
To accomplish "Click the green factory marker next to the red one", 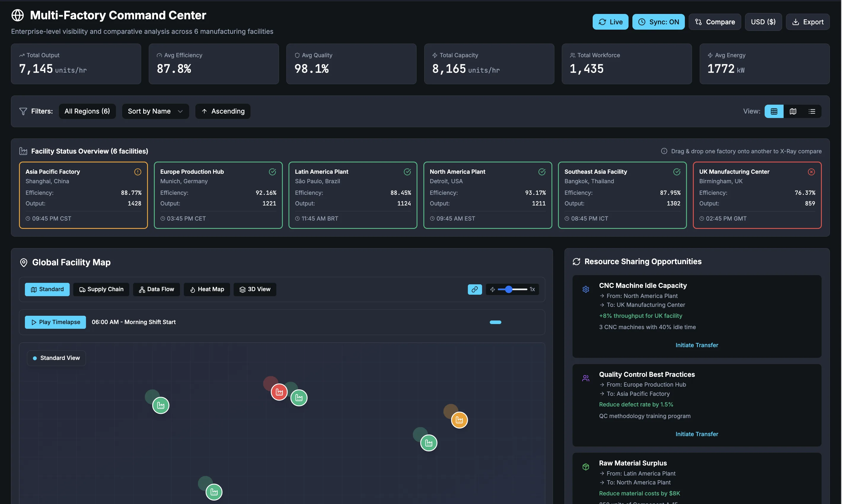I will pos(299,398).
